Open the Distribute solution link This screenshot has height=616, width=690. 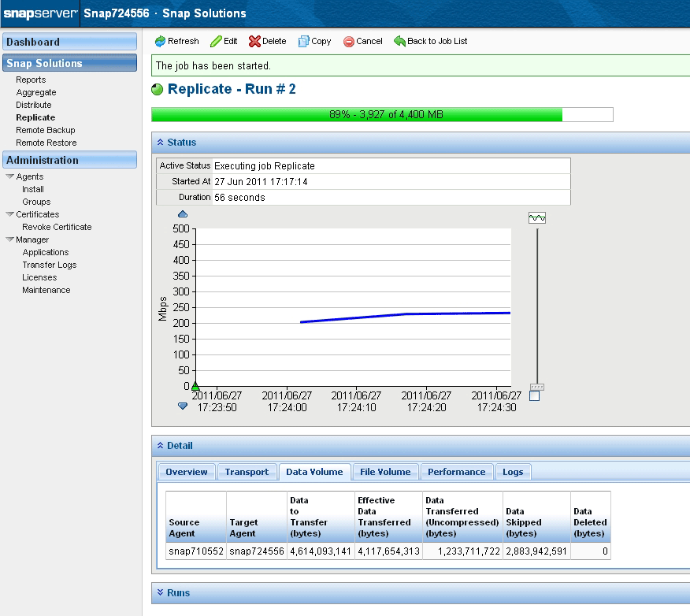[x=33, y=105]
